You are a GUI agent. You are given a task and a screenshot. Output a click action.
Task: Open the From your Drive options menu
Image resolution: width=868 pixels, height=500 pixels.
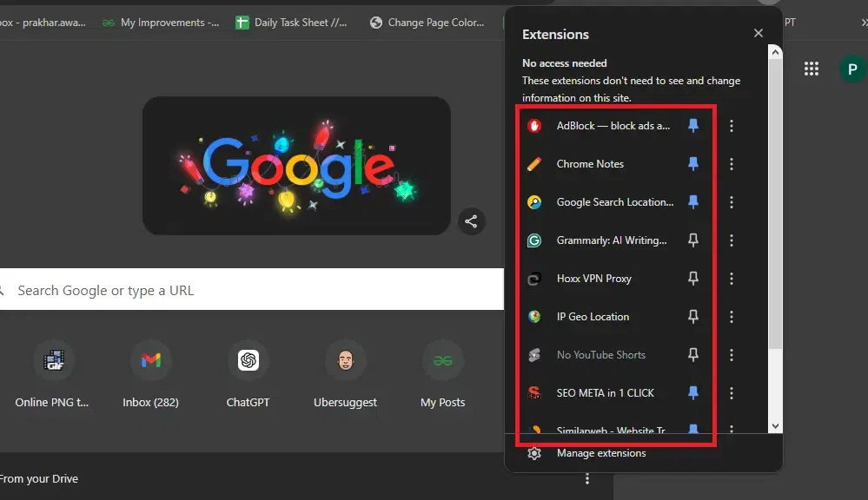[587, 478]
